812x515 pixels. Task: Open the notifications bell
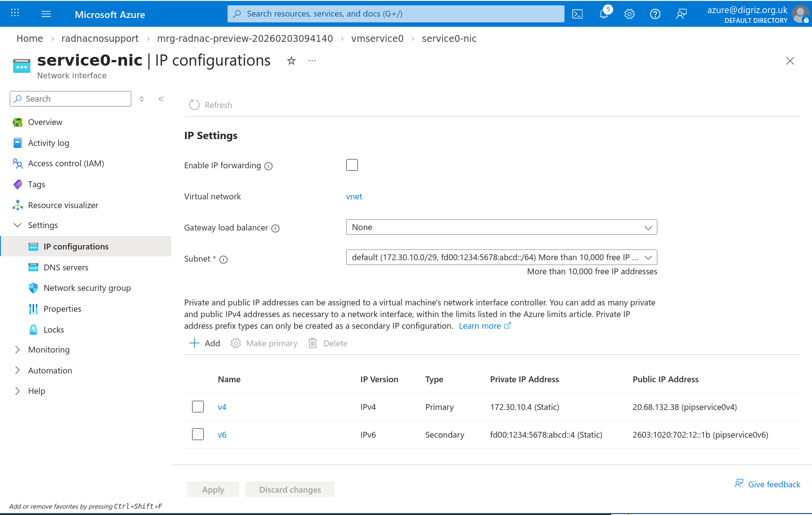(x=603, y=14)
